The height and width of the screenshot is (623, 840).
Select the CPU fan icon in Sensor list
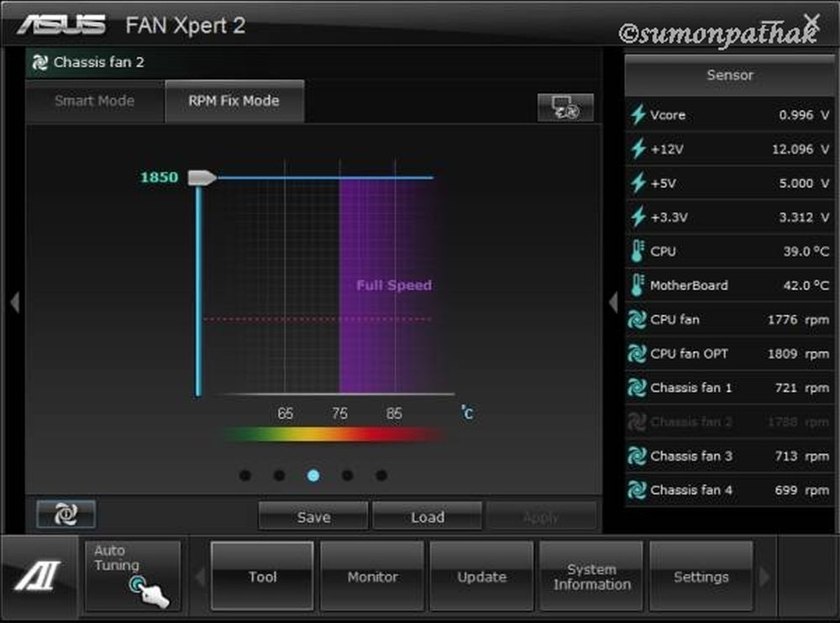coord(638,320)
